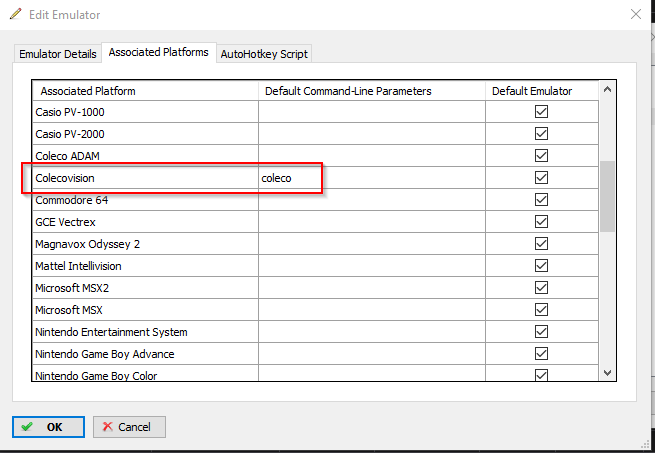The height and width of the screenshot is (453, 655).
Task: Toggle Default Emulator for Microsoft MSX
Action: coord(541,310)
